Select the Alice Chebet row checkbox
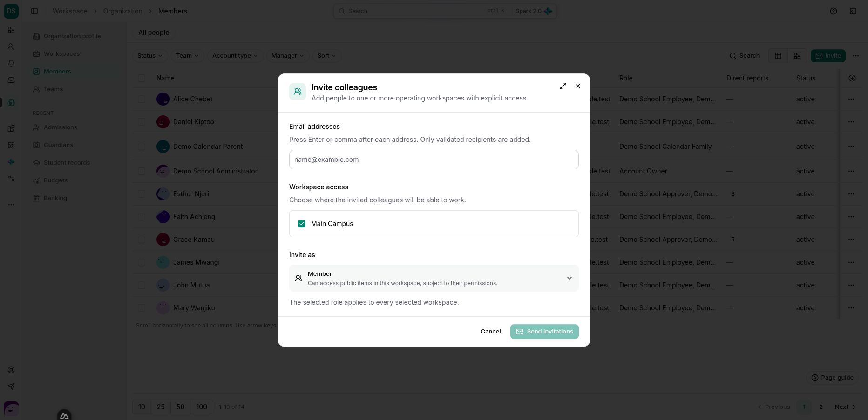This screenshot has height=420, width=868. pyautogui.click(x=142, y=99)
